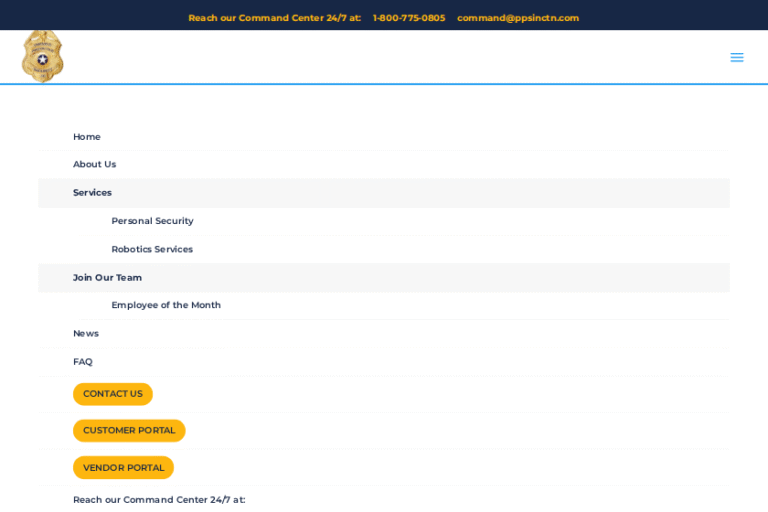
Task: Expand the Services menu section
Action: click(92, 193)
